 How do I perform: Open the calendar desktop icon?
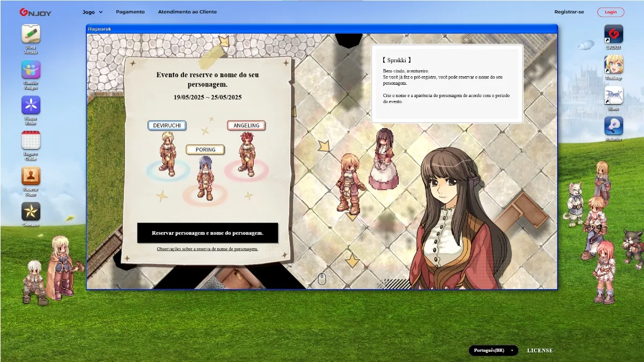[31, 141]
